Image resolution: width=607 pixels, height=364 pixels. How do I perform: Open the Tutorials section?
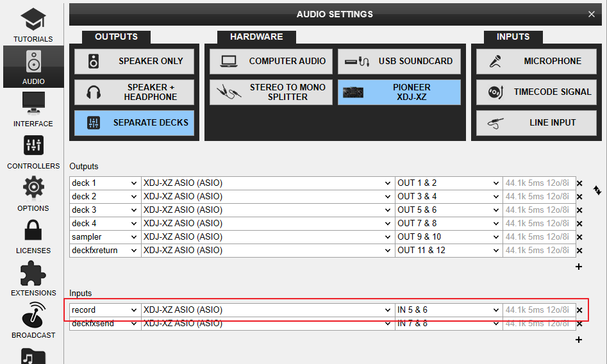click(x=33, y=24)
